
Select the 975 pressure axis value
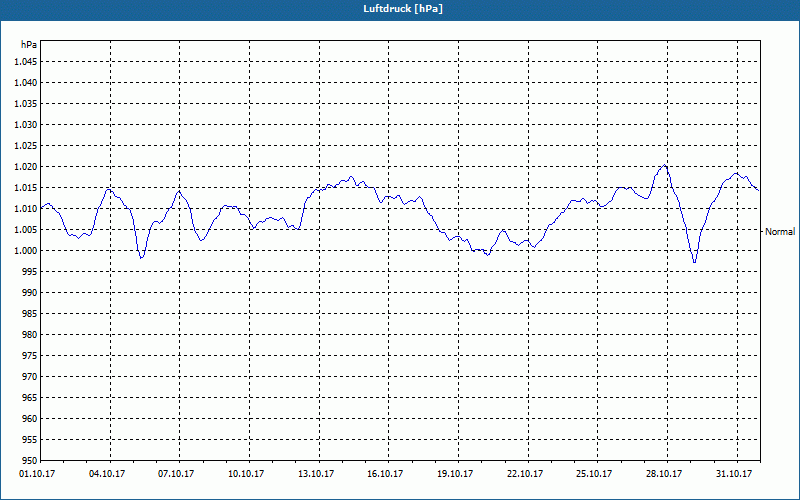click(x=30, y=356)
